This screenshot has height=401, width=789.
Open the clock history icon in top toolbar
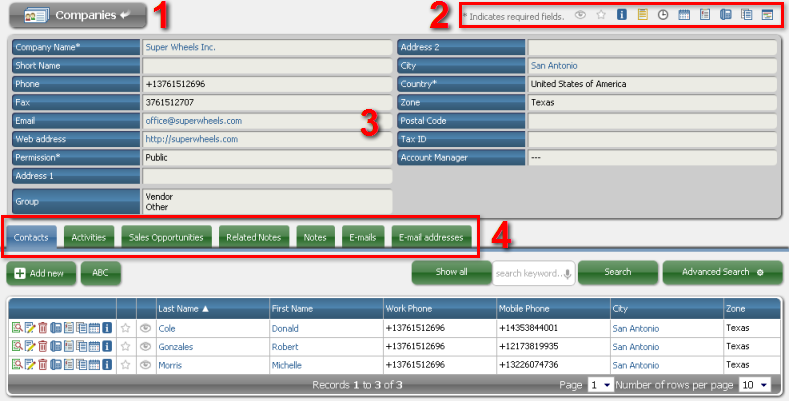click(662, 15)
